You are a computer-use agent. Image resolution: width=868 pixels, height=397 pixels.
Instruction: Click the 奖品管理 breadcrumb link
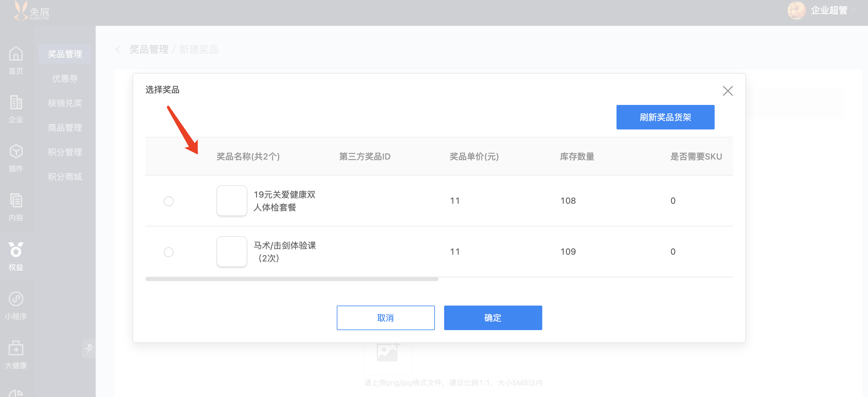[148, 49]
